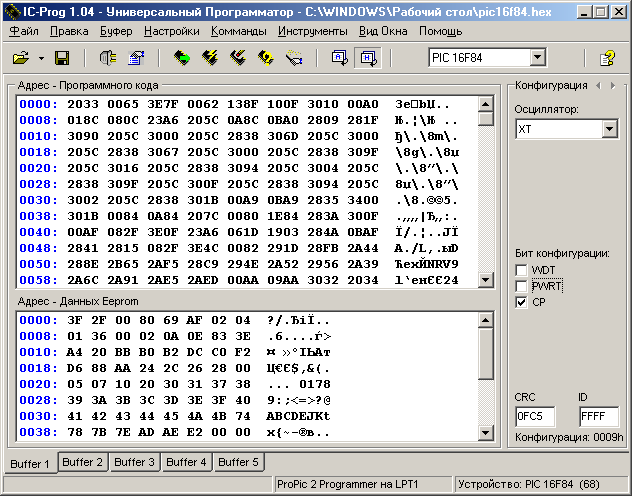Click Eeprom byte 3F at address 0000
Image resolution: width=632 pixels, height=496 pixels.
coord(75,320)
